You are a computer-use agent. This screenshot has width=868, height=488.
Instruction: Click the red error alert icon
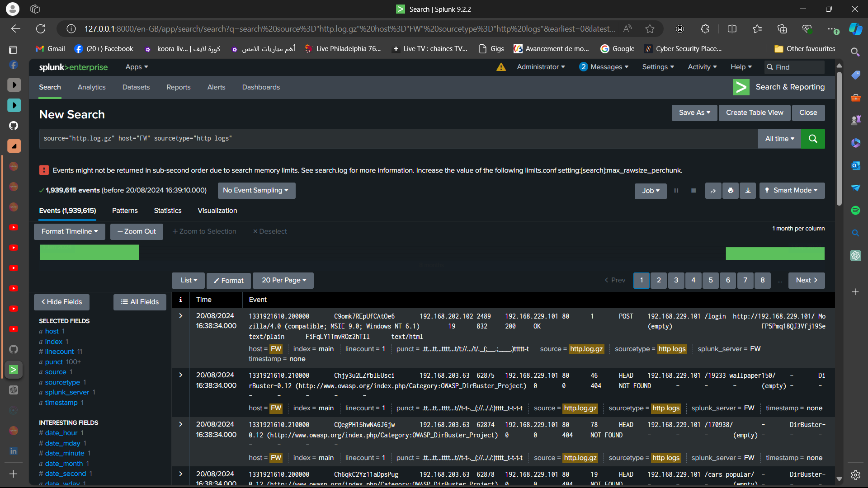tap(44, 170)
